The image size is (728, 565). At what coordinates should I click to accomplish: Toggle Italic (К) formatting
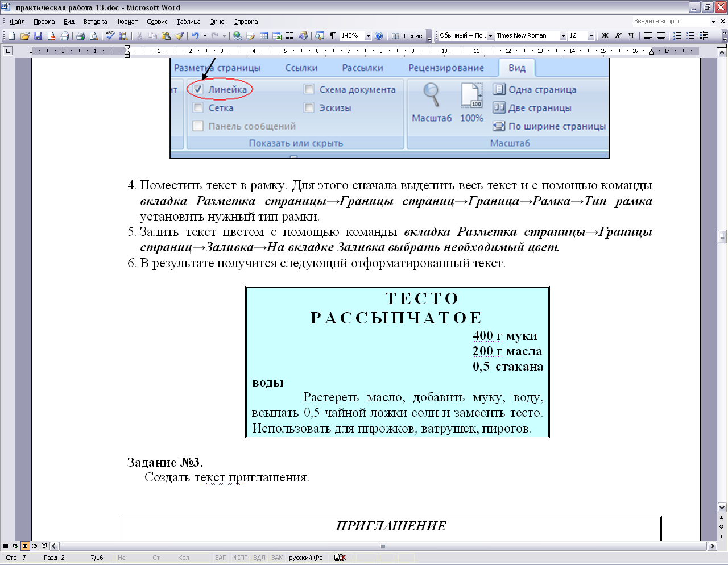618,36
